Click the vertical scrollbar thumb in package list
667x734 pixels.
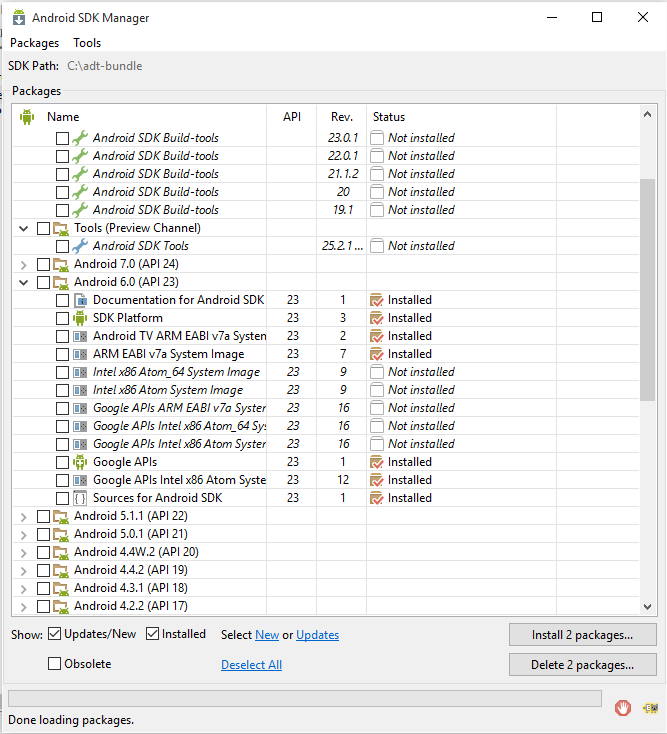pyautogui.click(x=647, y=289)
